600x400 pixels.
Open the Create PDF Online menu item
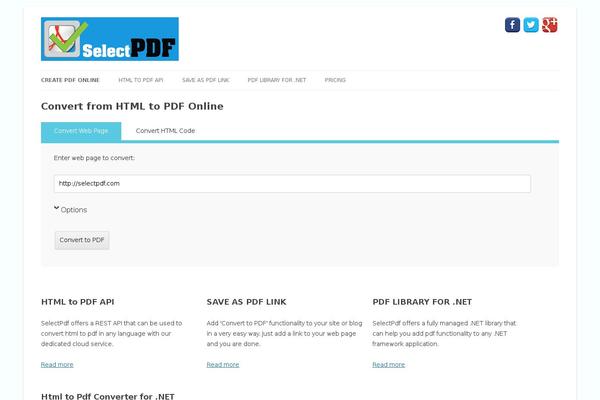click(70, 80)
